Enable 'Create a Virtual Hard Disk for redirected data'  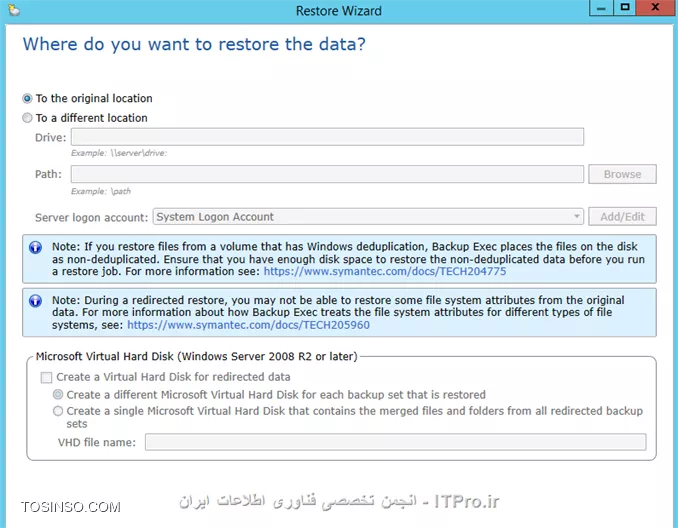pyautogui.click(x=46, y=378)
